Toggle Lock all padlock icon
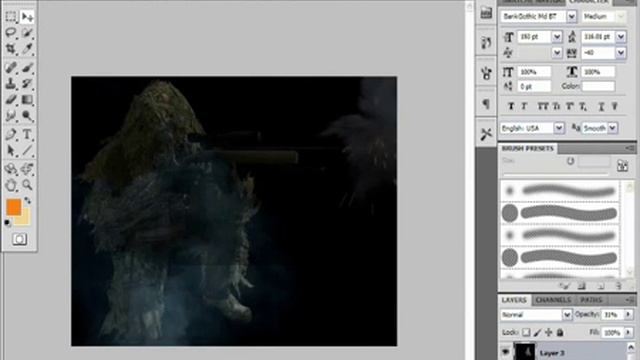Screen dimensions: 640x360 (x=560, y=333)
